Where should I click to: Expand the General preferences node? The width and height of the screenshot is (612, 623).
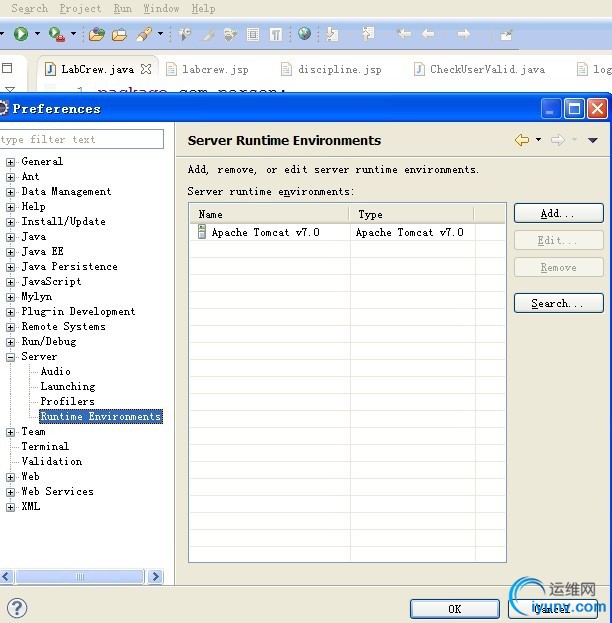(11, 162)
